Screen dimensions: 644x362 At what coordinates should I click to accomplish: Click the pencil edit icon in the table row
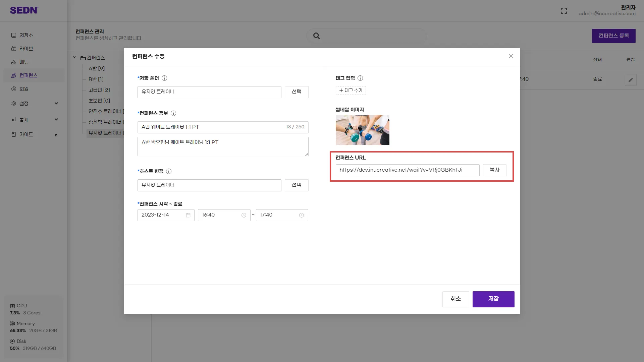pyautogui.click(x=631, y=80)
